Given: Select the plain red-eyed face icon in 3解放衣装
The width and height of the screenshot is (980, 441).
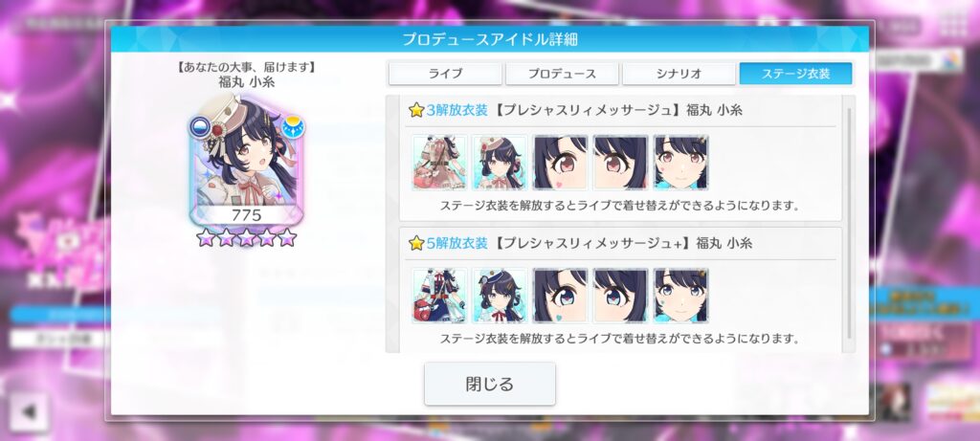Looking at the screenshot, I should tap(620, 163).
